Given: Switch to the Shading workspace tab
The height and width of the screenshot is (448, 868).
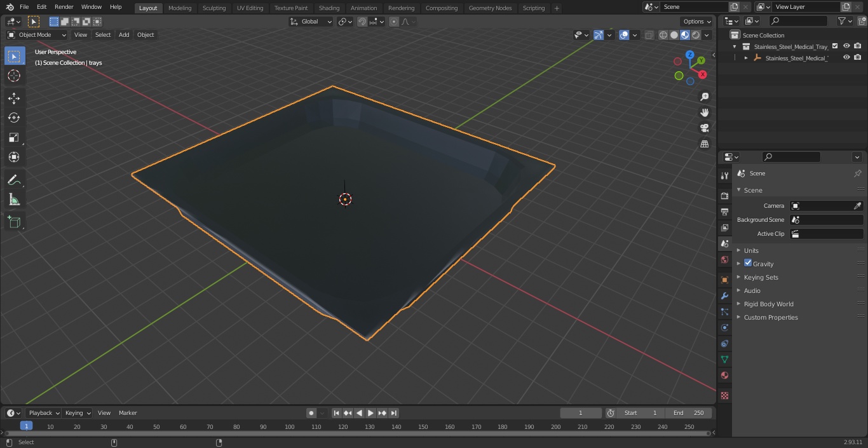Looking at the screenshot, I should [x=329, y=8].
